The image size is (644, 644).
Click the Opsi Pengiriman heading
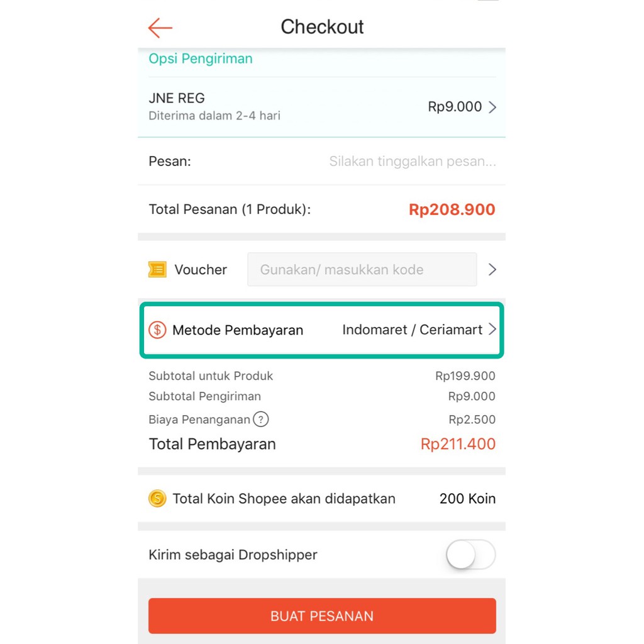[201, 59]
